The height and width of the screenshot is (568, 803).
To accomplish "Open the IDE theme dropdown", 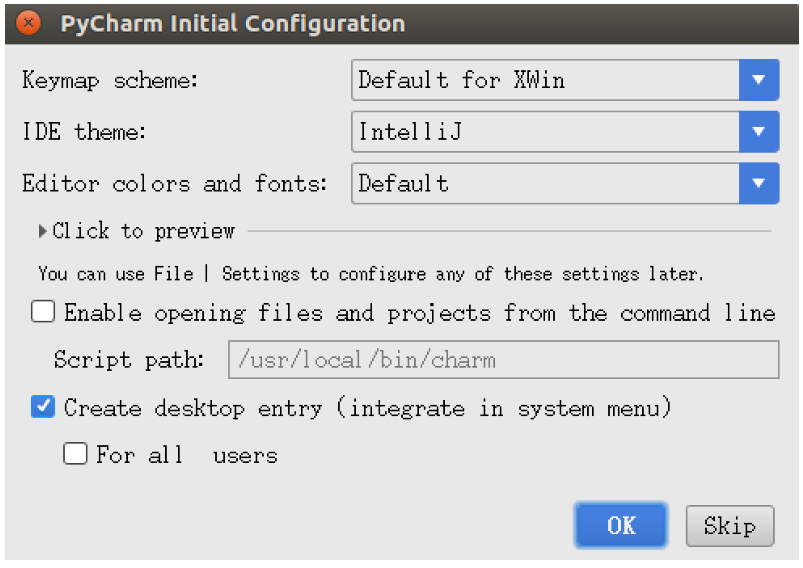I will (x=565, y=132).
